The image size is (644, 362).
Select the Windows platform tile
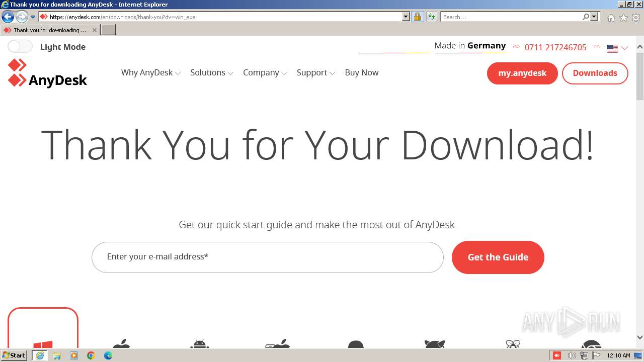tap(43, 328)
